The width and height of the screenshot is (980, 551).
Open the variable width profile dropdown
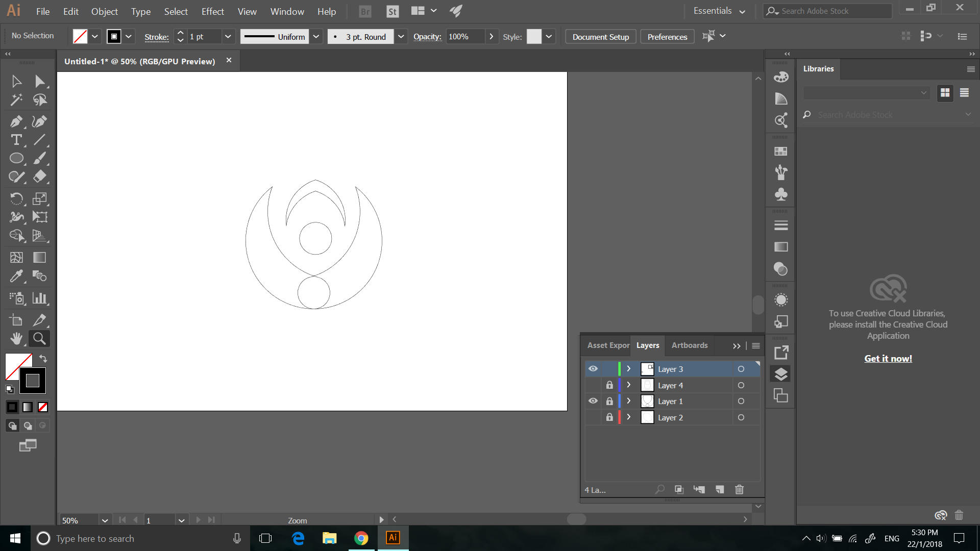coord(316,36)
